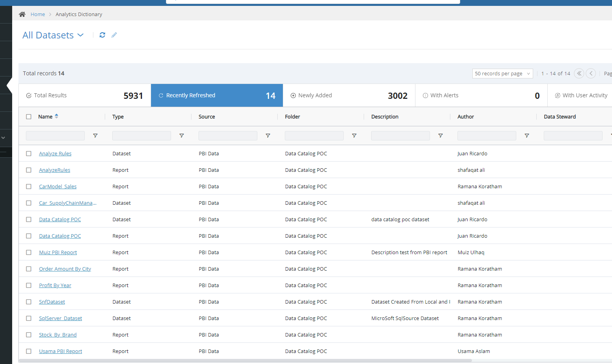Image resolution: width=612 pixels, height=364 pixels.
Task: Open the SqlServer_Dataset link
Action: 60,318
